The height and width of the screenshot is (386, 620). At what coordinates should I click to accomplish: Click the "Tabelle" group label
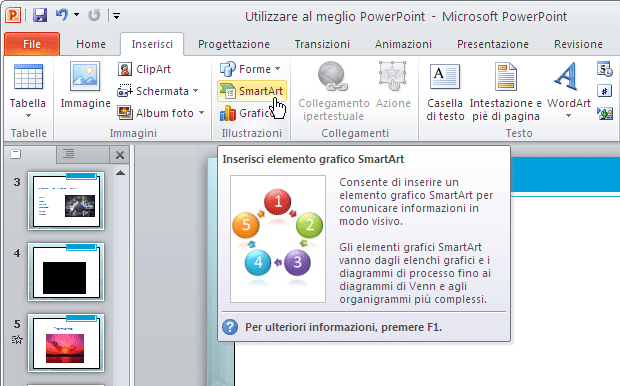coord(28,133)
